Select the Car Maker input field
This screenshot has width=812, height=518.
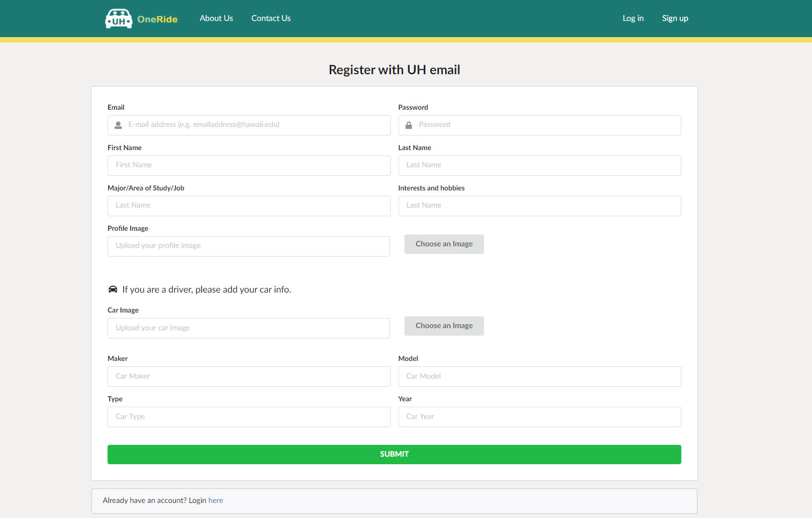pos(249,376)
